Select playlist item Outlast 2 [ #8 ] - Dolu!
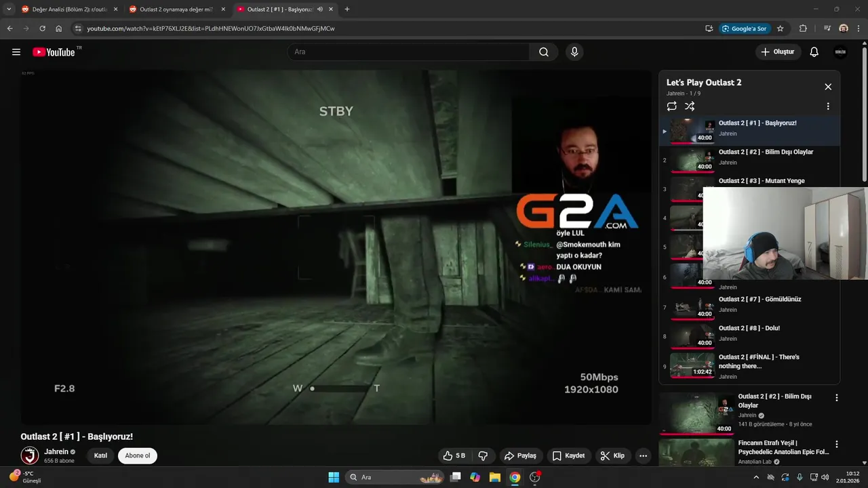 (749, 336)
